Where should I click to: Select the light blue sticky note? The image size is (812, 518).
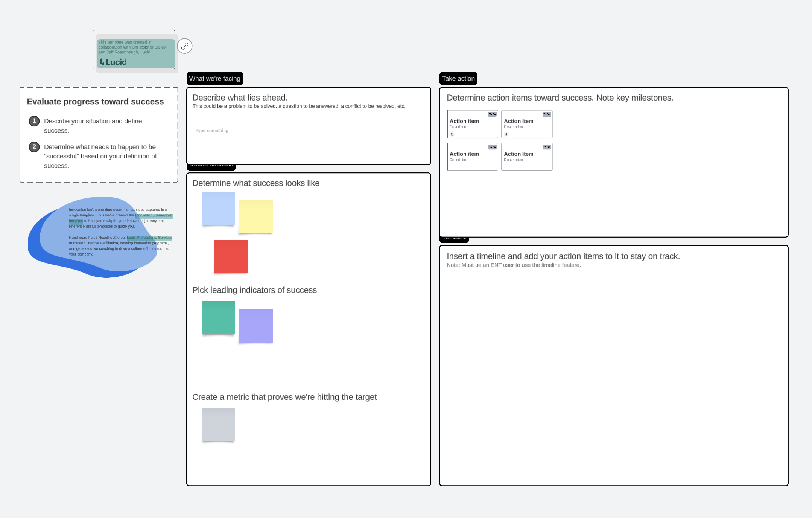coord(218,208)
